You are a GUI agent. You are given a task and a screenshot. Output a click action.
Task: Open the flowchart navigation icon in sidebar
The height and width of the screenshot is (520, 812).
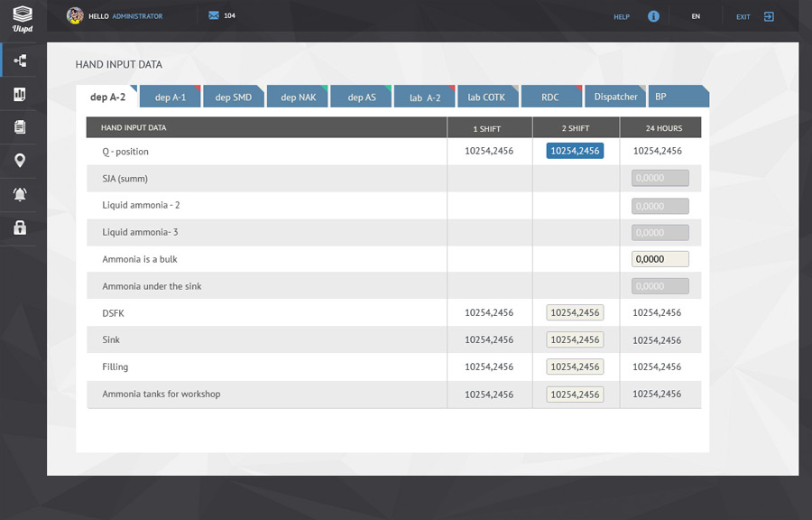coord(20,60)
